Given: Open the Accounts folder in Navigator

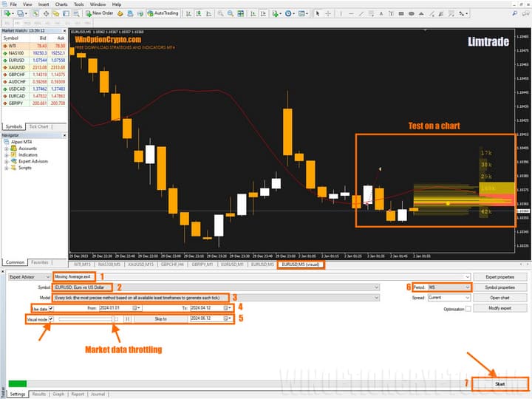Looking at the screenshot, I should (x=27, y=149).
